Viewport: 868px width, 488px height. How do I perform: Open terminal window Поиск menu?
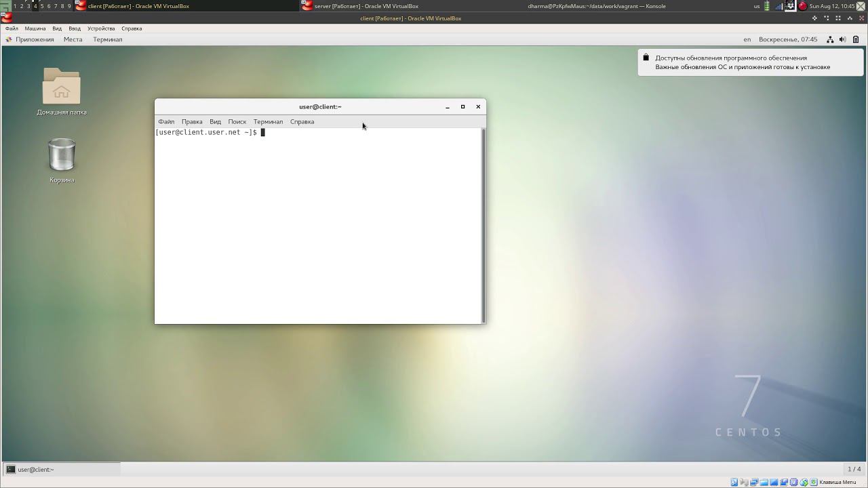click(x=237, y=122)
